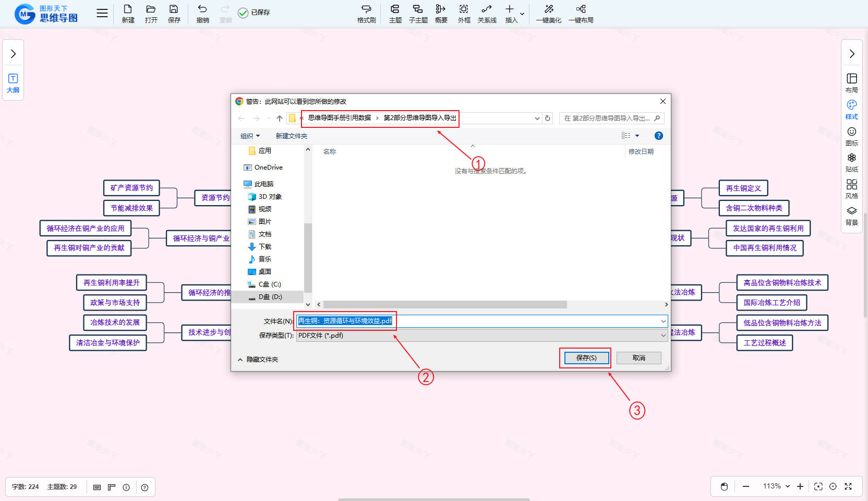This screenshot has width=868, height=501.
Task: Open the 组织 dropdown menu
Action: (x=250, y=136)
